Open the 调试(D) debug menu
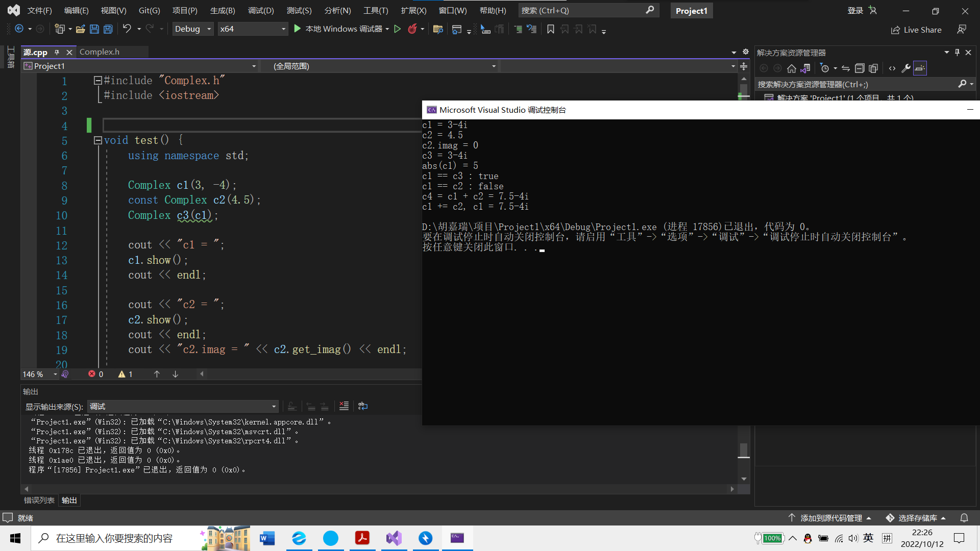This screenshot has height=551, width=980. tap(261, 10)
